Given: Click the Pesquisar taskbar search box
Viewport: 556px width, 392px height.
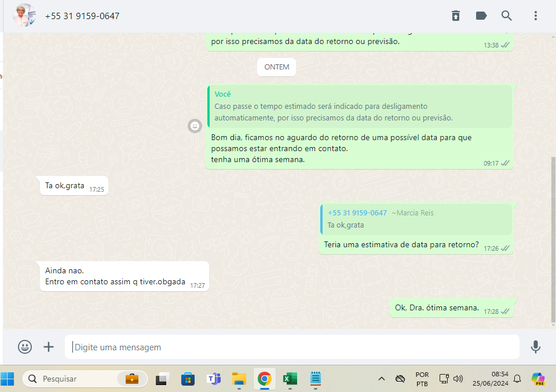Looking at the screenshot, I should (x=85, y=379).
